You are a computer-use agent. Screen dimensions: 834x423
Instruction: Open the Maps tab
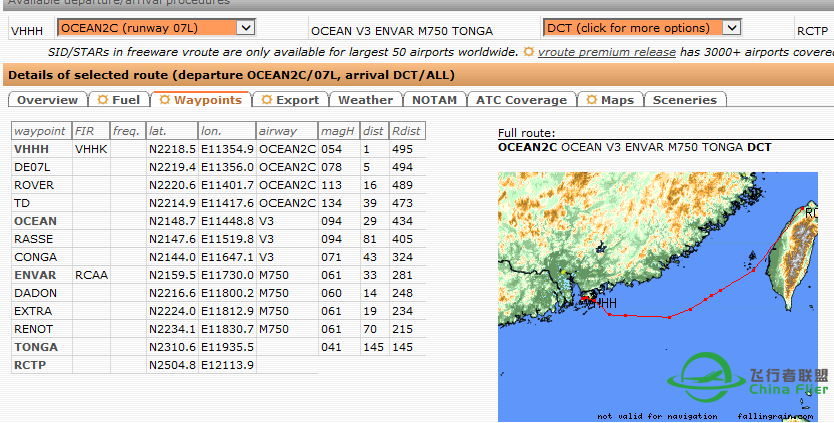(x=610, y=100)
